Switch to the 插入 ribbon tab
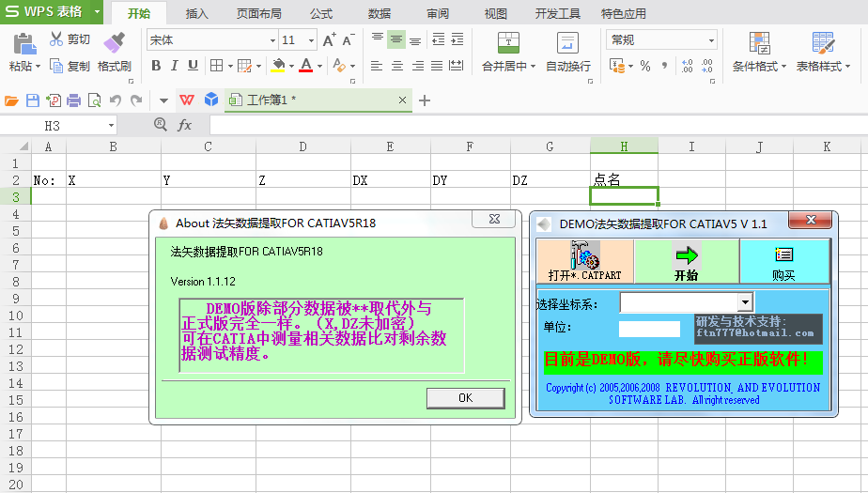868x493 pixels. click(196, 13)
